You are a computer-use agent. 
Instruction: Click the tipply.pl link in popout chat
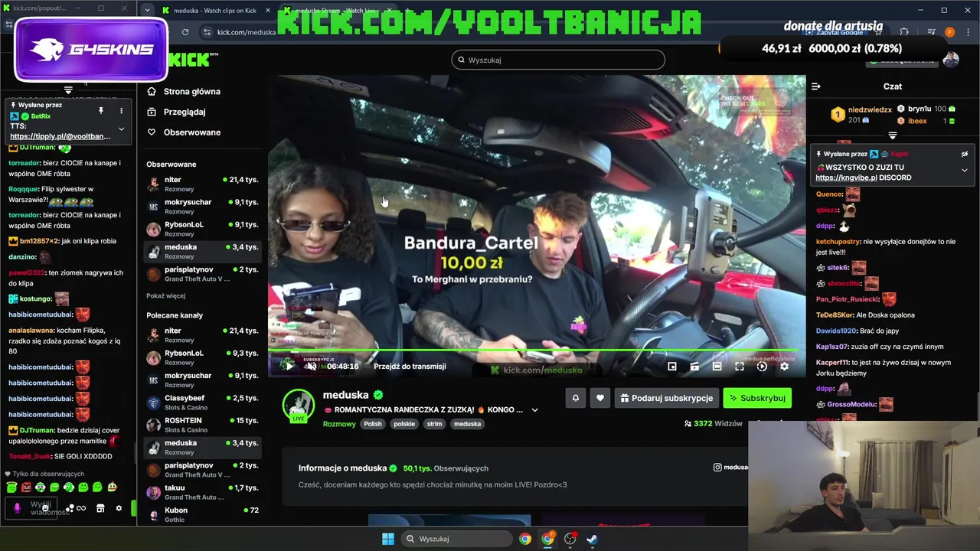(x=60, y=136)
